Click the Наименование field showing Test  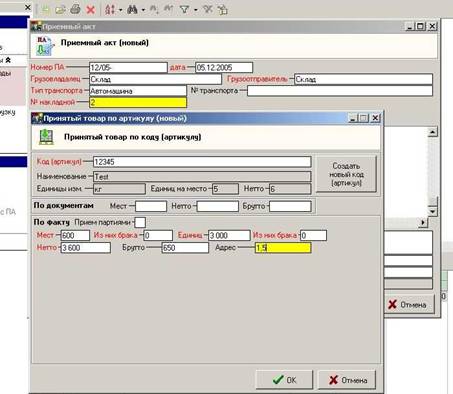coord(202,177)
